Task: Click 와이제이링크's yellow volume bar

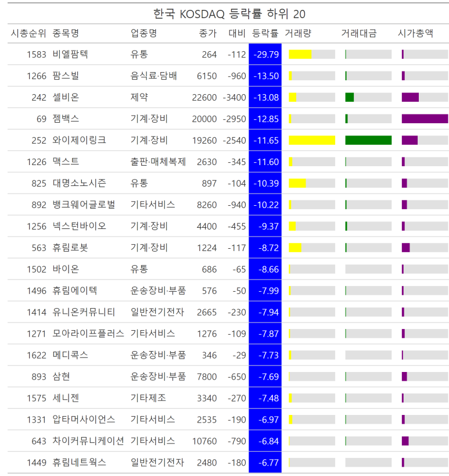Action: click(x=312, y=140)
